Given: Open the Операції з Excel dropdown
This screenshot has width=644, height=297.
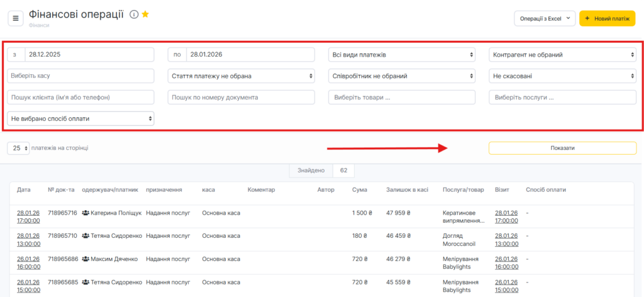Looking at the screenshot, I should (x=545, y=19).
